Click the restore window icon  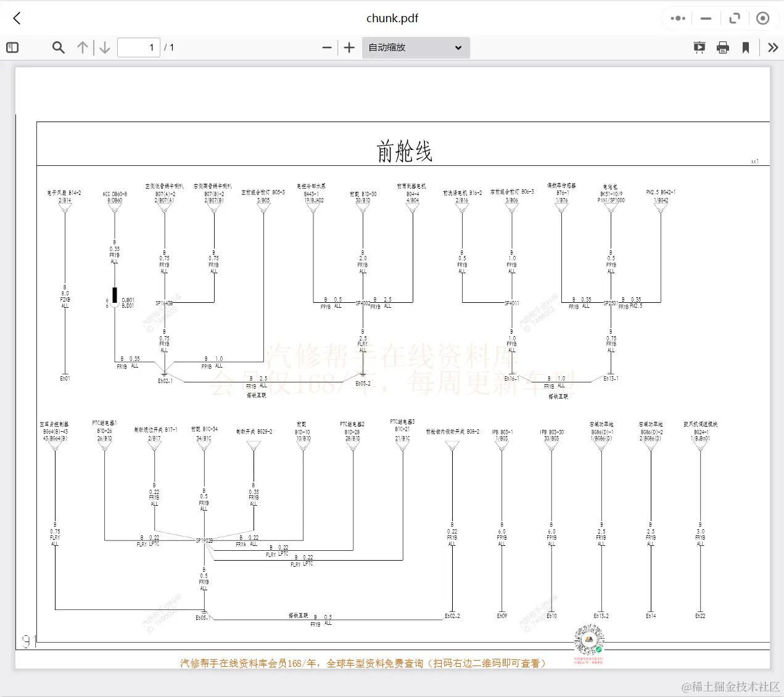pyautogui.click(x=735, y=19)
